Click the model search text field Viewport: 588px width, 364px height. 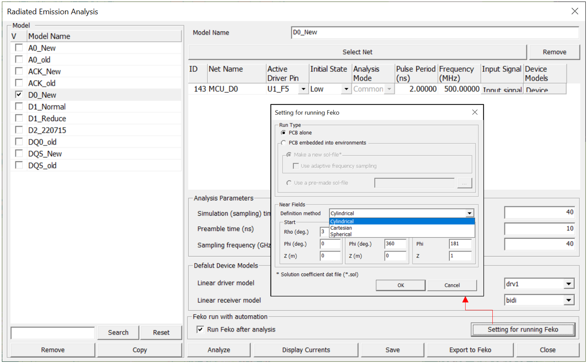click(53, 333)
